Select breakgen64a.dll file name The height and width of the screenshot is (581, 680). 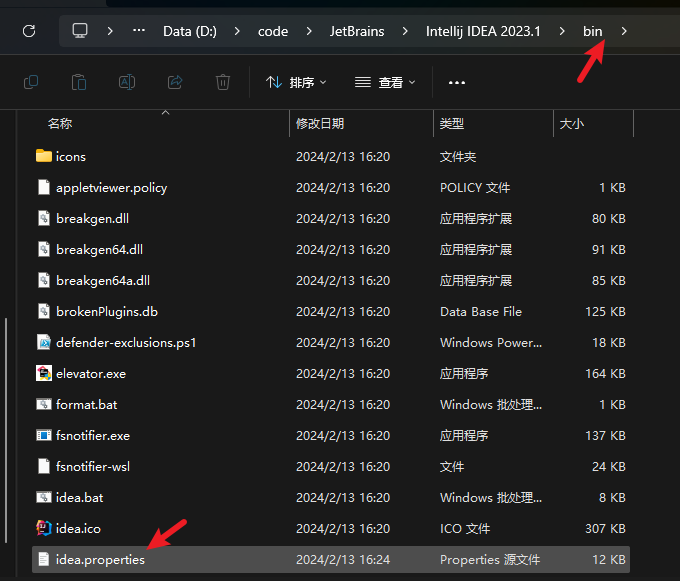point(103,281)
